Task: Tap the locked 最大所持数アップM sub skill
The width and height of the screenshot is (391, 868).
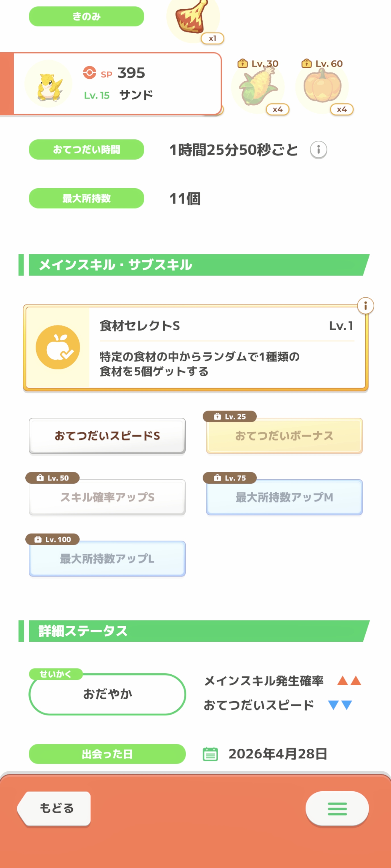Action: (284, 497)
